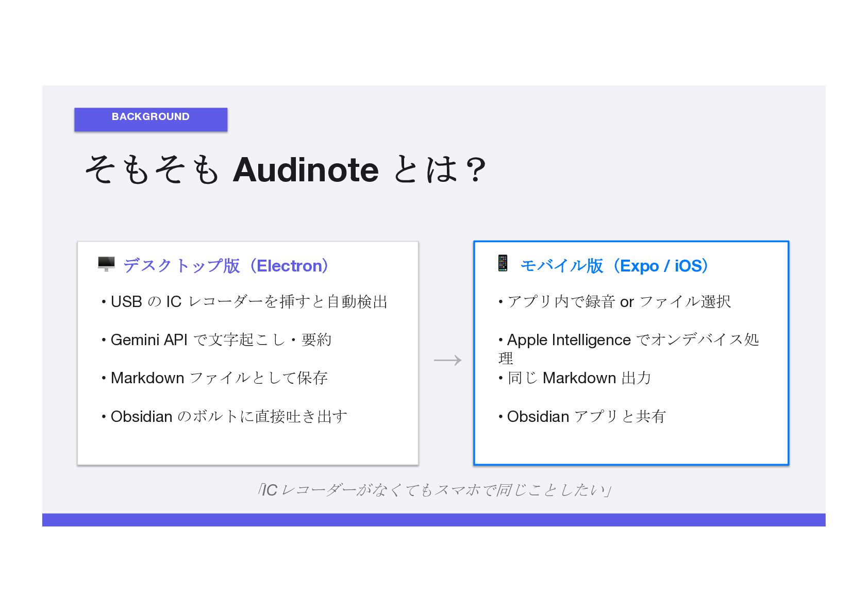The width and height of the screenshot is (868, 613).
Task: Select bullet 'Markdown ファイルとして保存'
Action: 214,378
